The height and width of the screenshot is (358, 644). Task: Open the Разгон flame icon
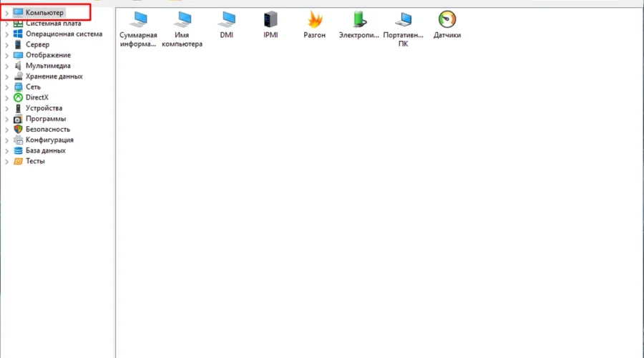(x=315, y=20)
